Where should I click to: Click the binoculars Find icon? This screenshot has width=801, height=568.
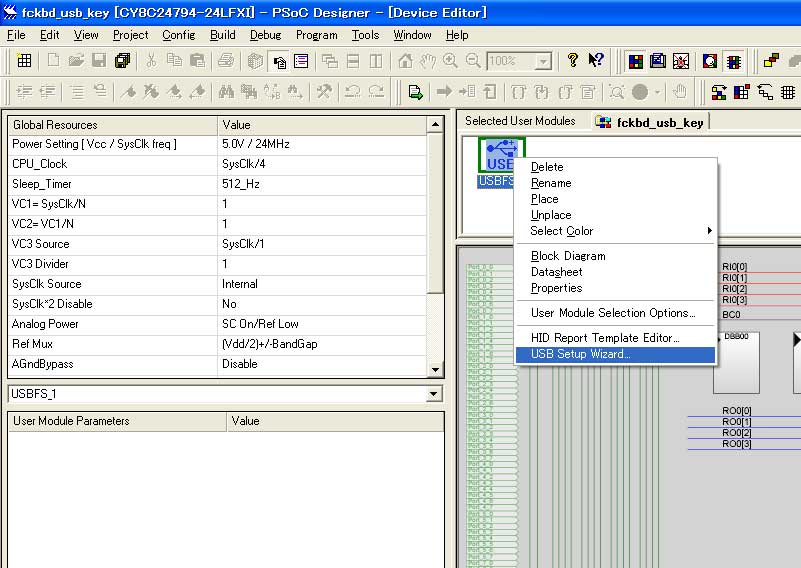pyautogui.click(x=226, y=92)
